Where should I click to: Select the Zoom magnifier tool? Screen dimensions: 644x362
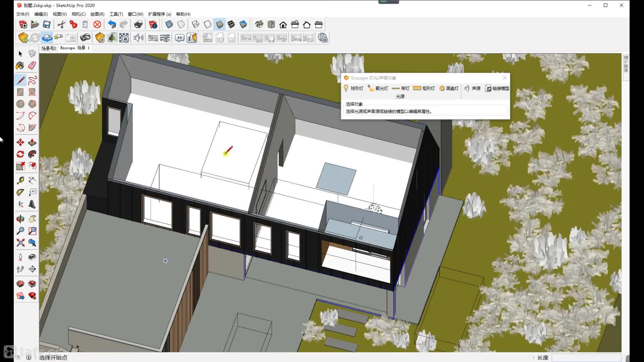pos(20,231)
